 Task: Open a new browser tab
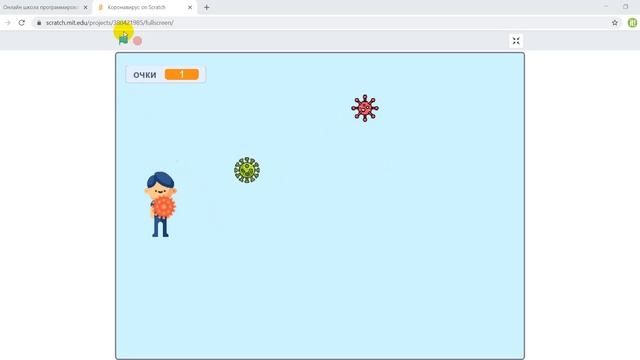(207, 7)
